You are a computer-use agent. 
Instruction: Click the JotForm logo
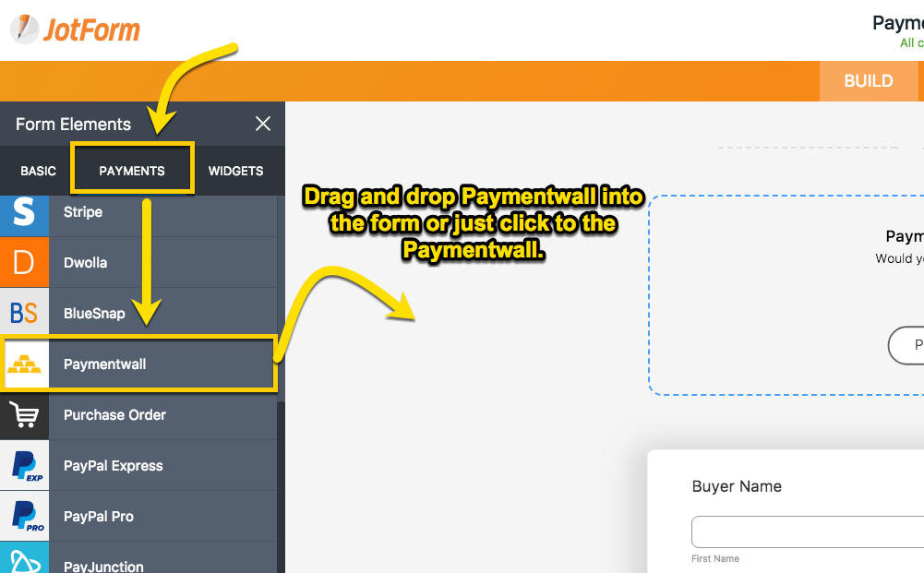[76, 30]
